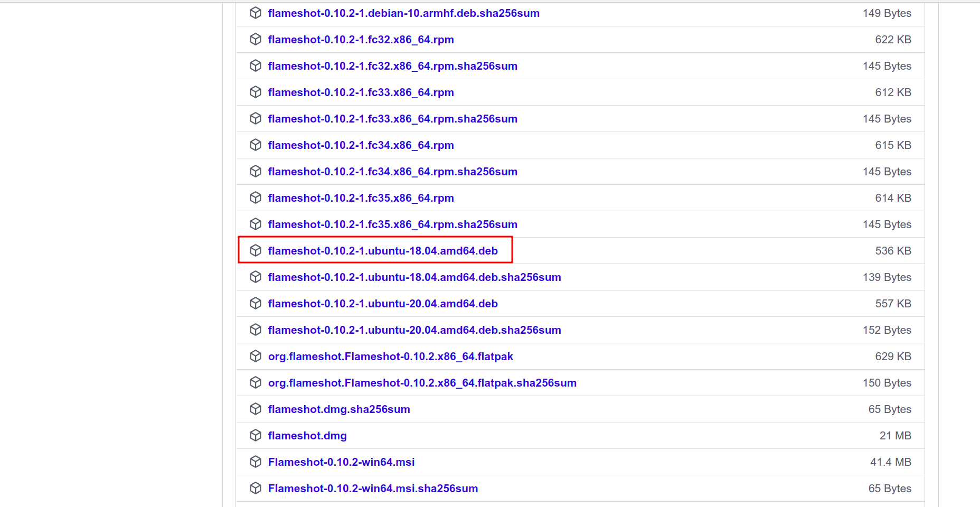980x507 pixels.
Task: Download flameshot debian-10.armhf.deb.sha256sum file
Action: pyautogui.click(x=403, y=13)
